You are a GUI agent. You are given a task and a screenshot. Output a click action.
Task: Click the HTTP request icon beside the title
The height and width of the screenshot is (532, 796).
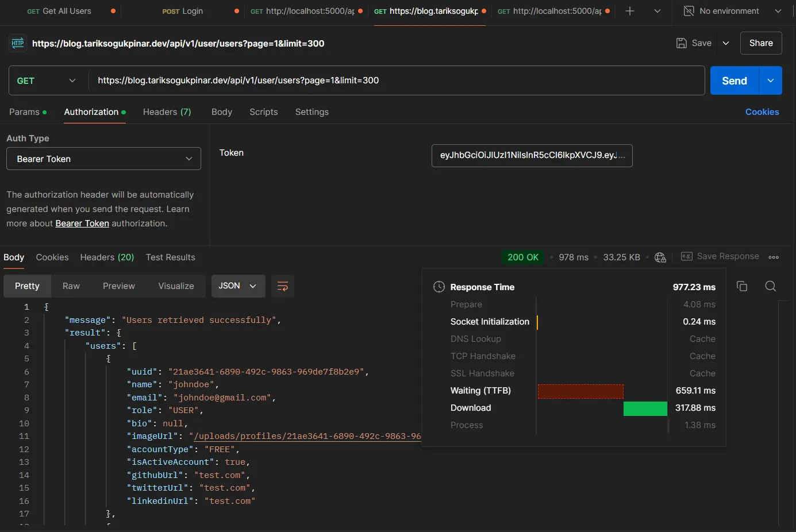click(18, 44)
